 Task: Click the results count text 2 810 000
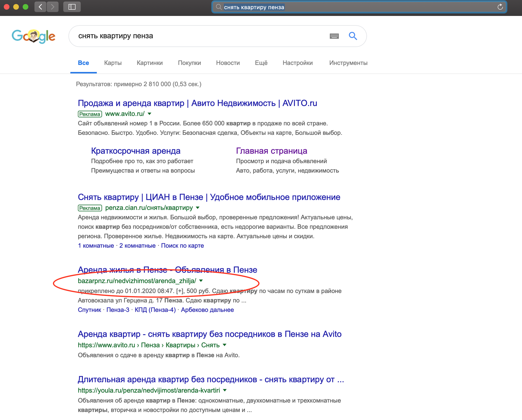(157, 84)
